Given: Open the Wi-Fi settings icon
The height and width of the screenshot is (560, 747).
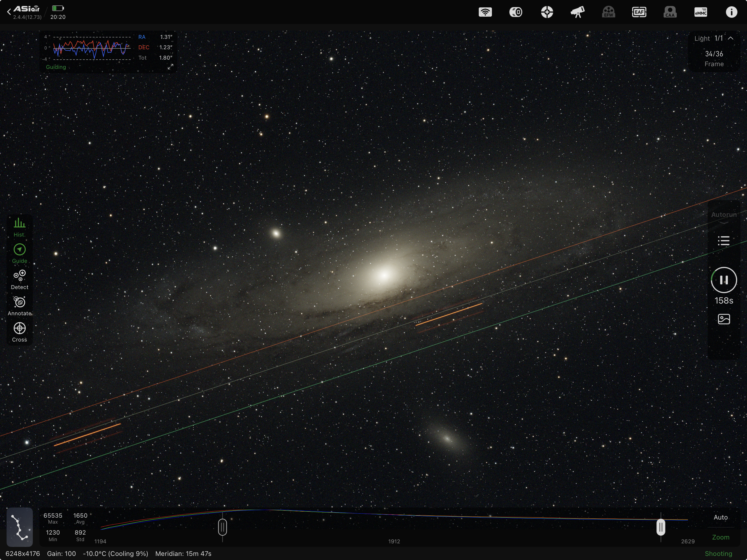Looking at the screenshot, I should coord(485,13).
